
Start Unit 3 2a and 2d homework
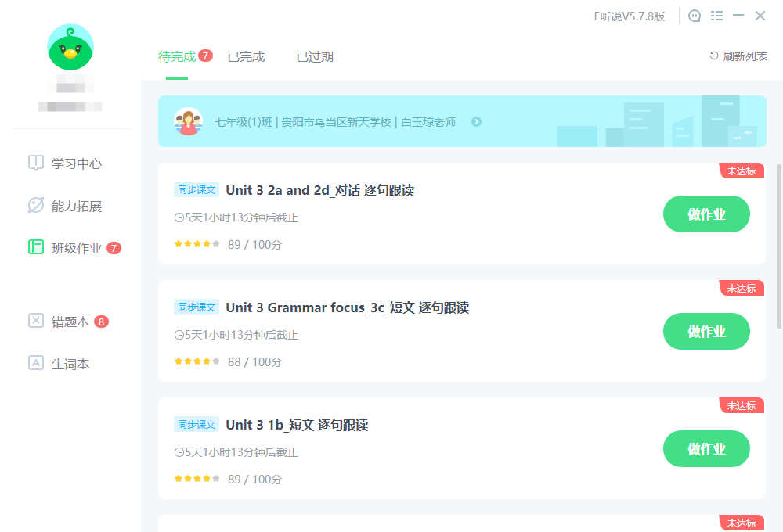tap(706, 214)
